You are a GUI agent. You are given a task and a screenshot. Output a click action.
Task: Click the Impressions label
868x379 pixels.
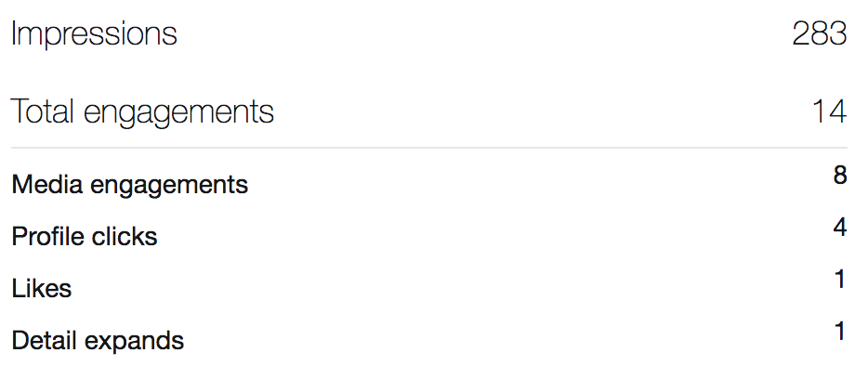coord(94,34)
